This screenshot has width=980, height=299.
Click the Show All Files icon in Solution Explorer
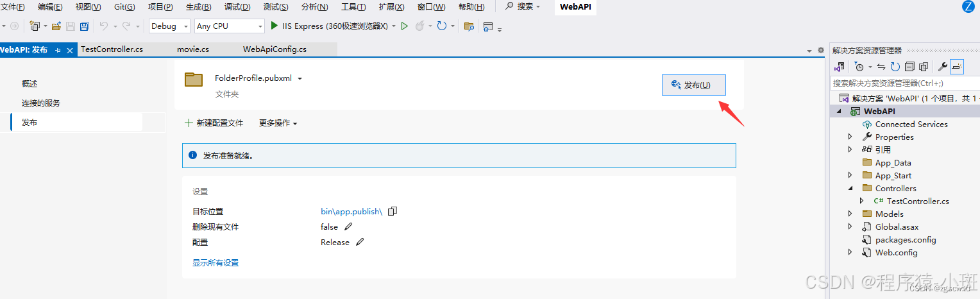pyautogui.click(x=924, y=67)
